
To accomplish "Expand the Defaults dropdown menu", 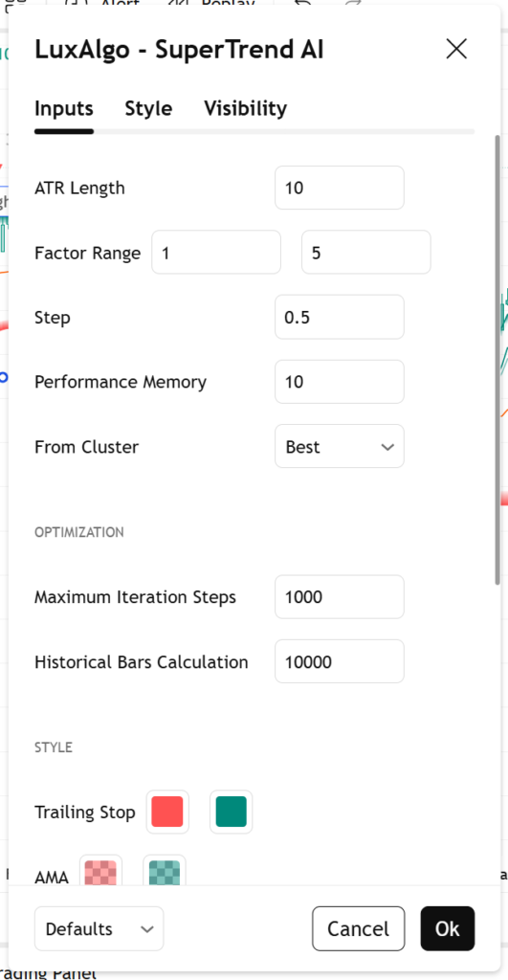I will click(x=99, y=928).
